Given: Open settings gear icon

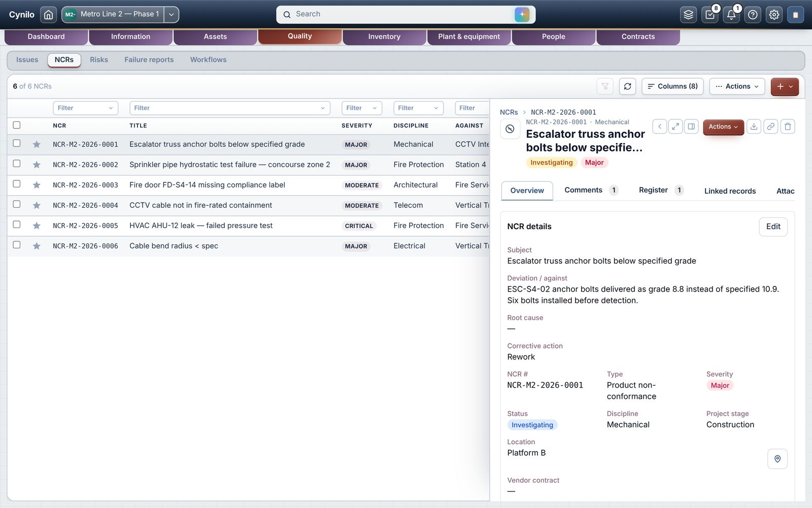Looking at the screenshot, I should (x=774, y=15).
